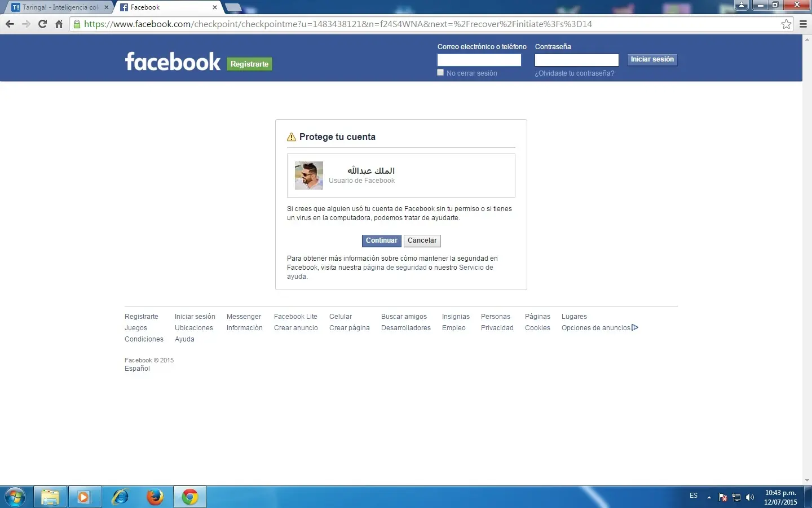Click the green padlock in the address bar

(77, 24)
